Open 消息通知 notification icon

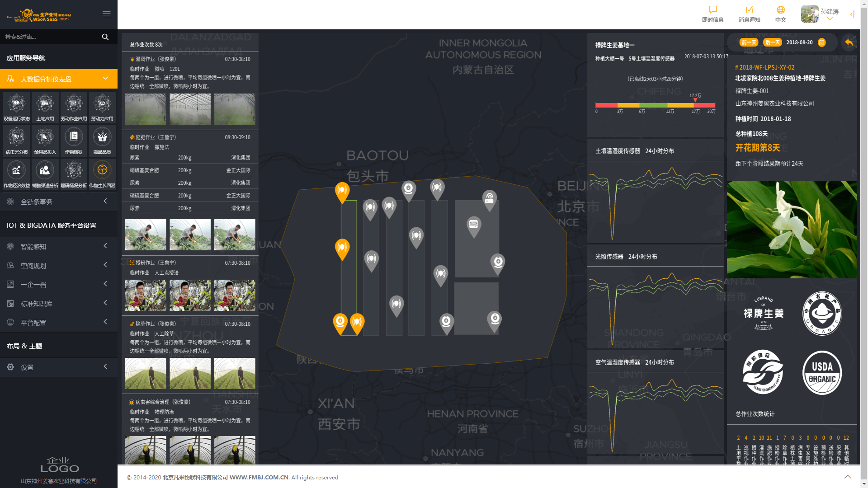[749, 10]
